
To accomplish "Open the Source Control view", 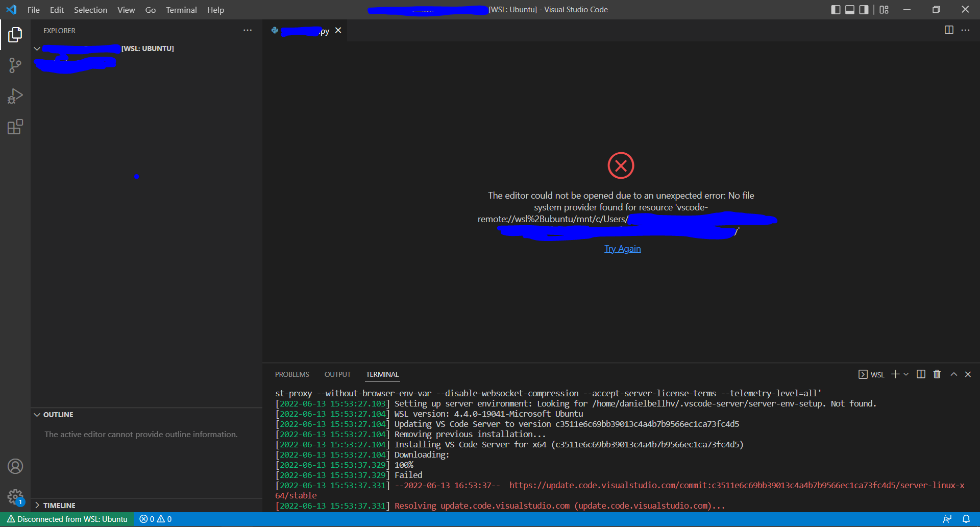I will point(15,65).
